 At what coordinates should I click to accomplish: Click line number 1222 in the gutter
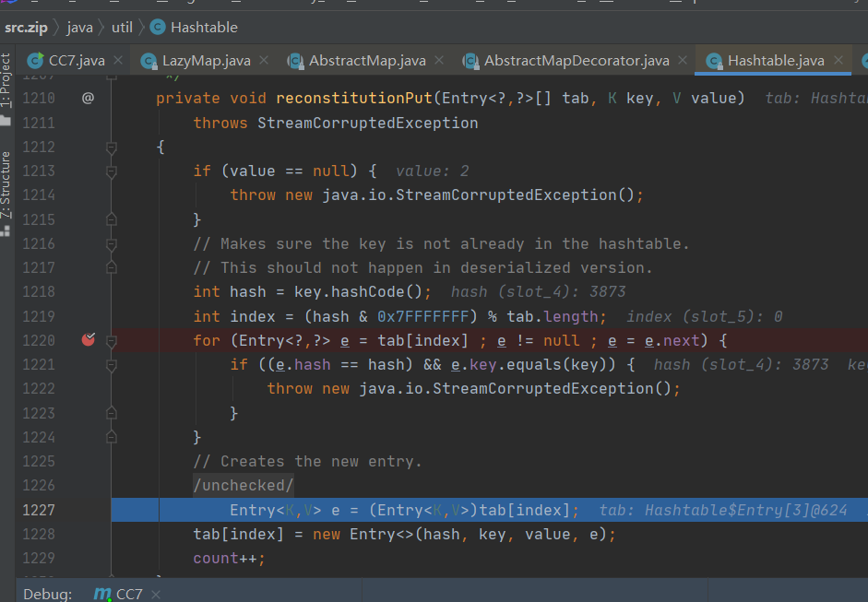point(39,389)
